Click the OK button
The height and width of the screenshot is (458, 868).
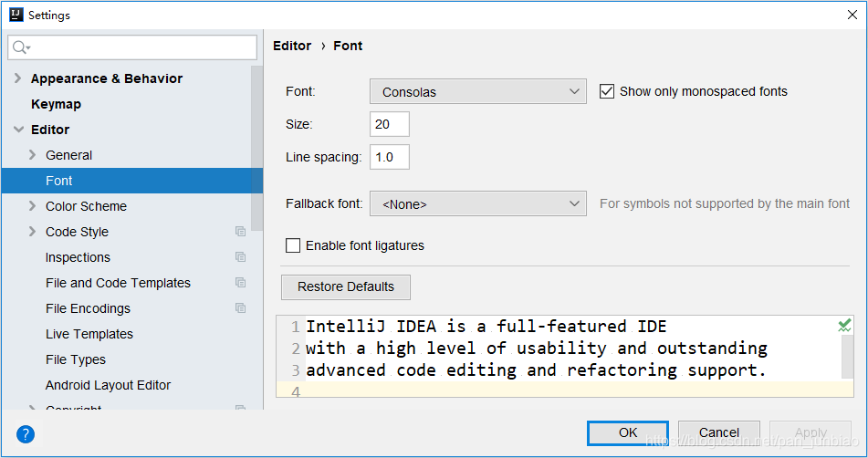pos(628,432)
